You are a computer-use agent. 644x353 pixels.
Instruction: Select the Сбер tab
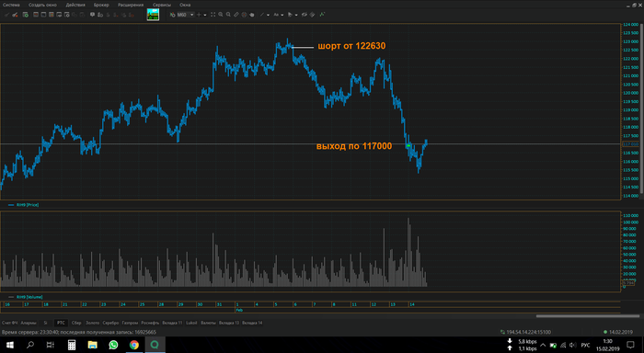click(76, 323)
